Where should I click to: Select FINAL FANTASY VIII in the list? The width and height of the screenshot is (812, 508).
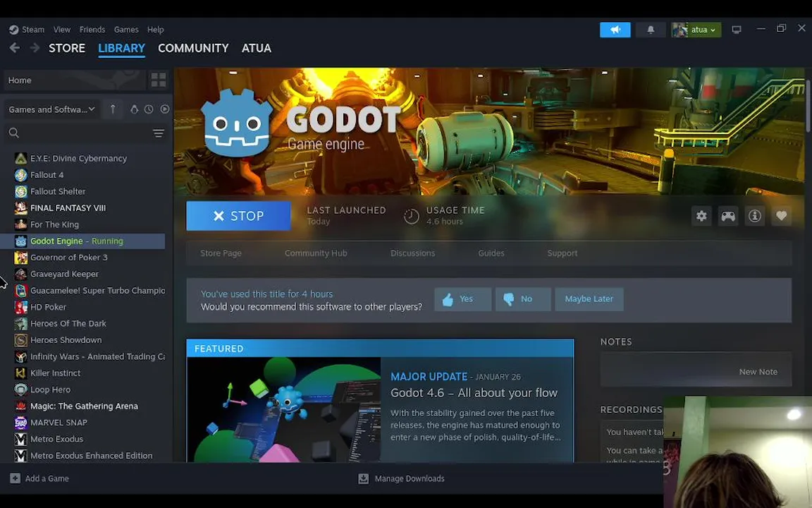85,208
